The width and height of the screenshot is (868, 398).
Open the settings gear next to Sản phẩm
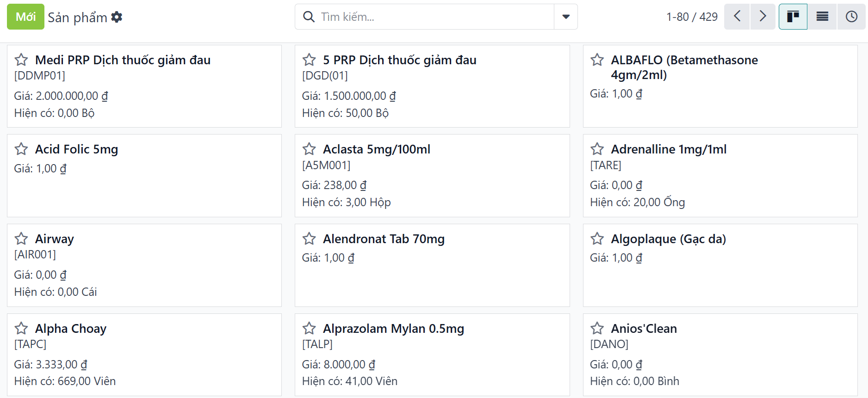click(x=117, y=17)
